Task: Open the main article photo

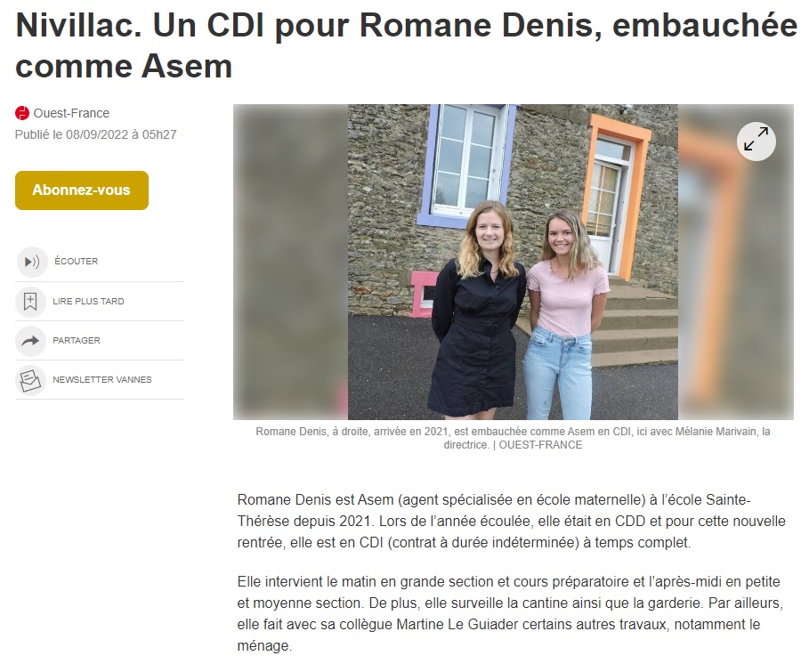Action: (513, 262)
